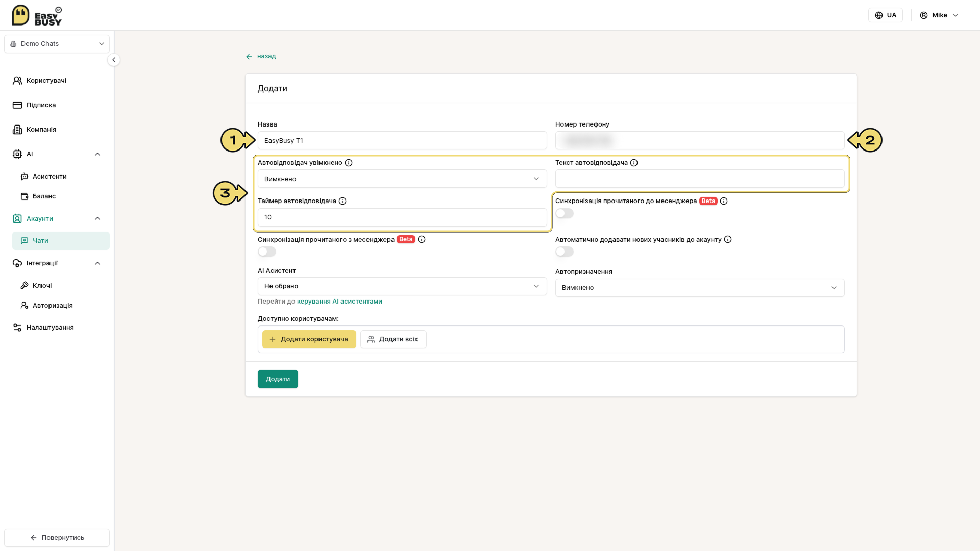Open the Mike user menu
Screen dimensions: 980x551
(939, 15)
